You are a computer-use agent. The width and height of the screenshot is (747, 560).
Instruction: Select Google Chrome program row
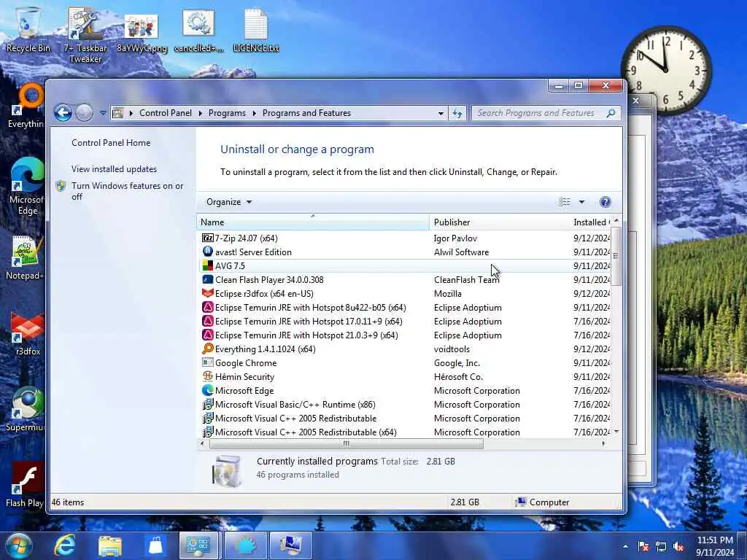click(x=405, y=362)
